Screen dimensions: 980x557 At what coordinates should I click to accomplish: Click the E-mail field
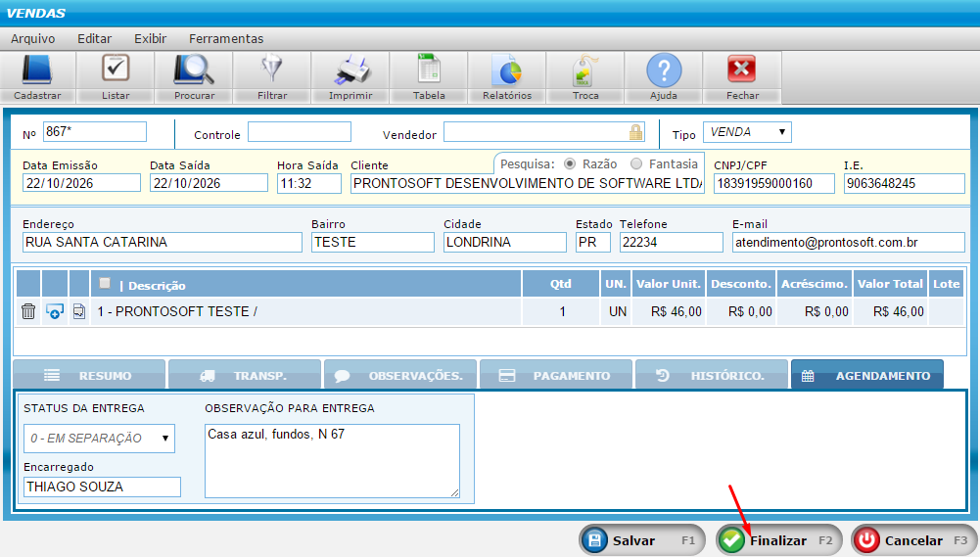coord(849,242)
